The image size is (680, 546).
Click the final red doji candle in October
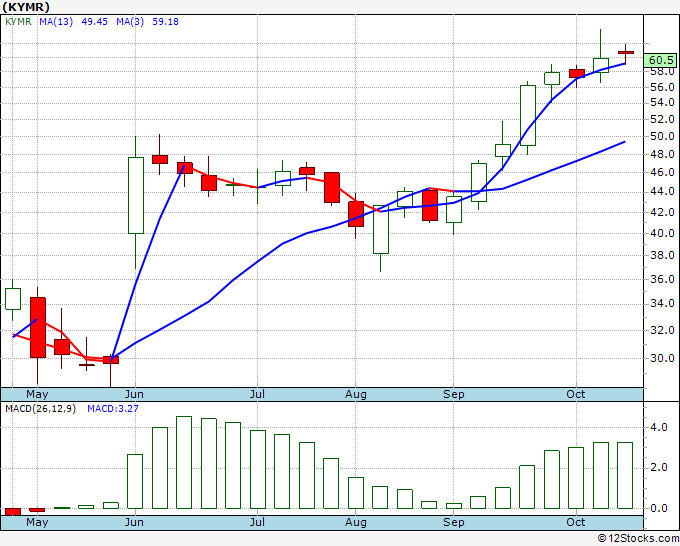(x=626, y=52)
